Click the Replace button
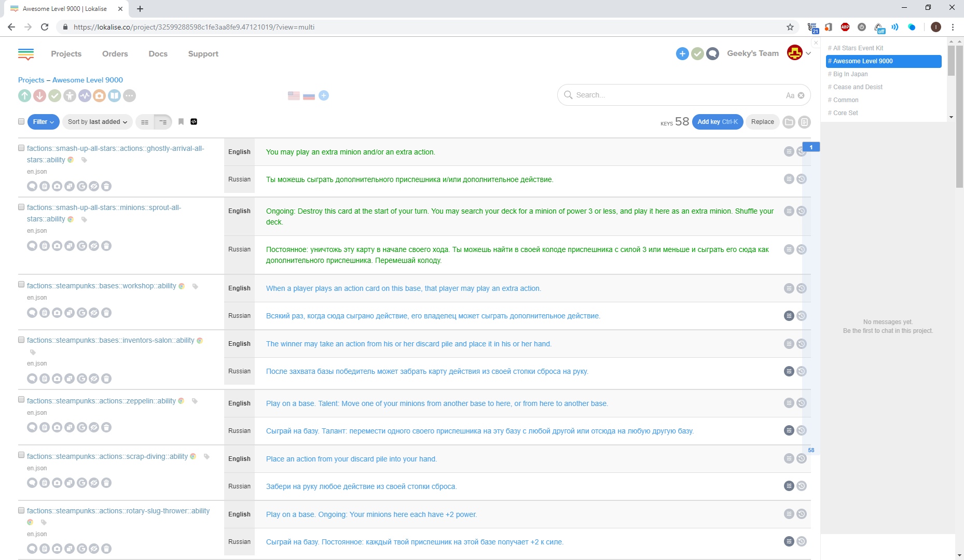This screenshot has height=560, width=964. coord(762,122)
